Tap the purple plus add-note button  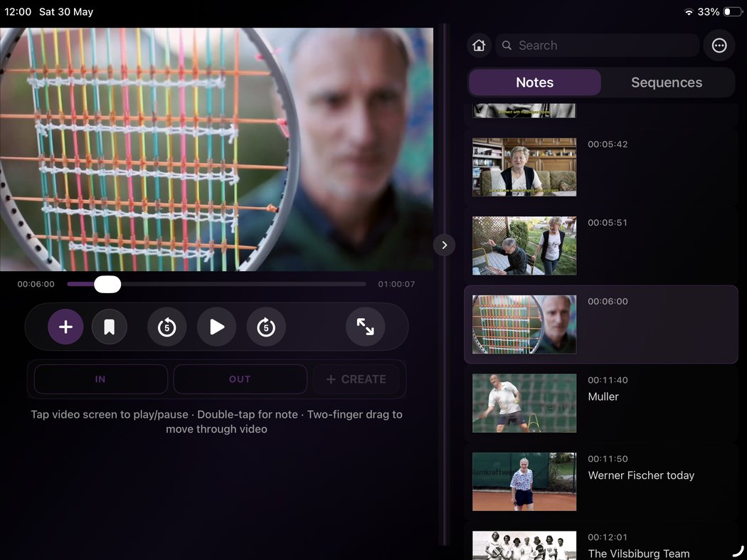tap(65, 327)
